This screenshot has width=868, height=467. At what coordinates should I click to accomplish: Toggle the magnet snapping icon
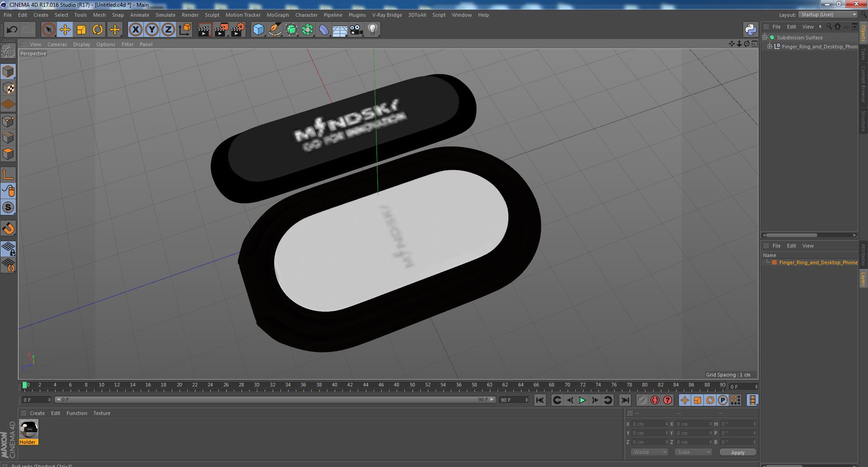coord(8,228)
